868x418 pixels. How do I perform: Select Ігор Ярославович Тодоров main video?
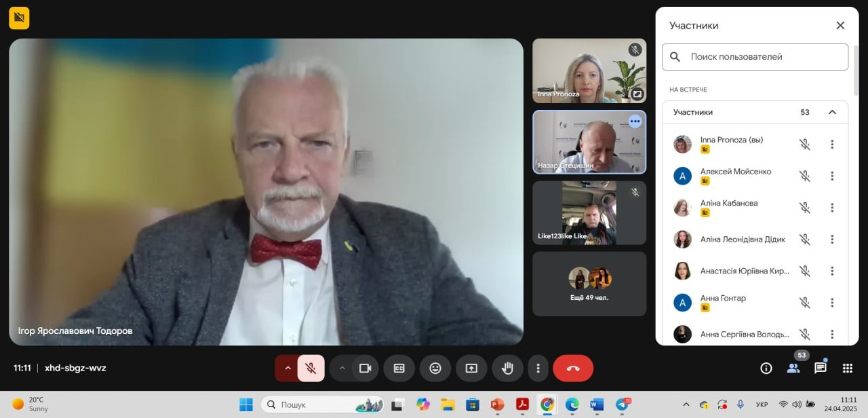[266, 192]
